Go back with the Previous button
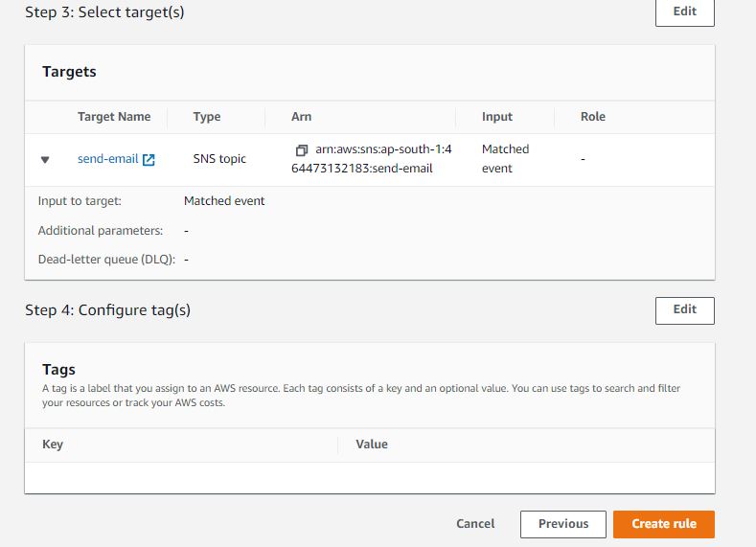This screenshot has height=547, width=756. pyautogui.click(x=562, y=524)
